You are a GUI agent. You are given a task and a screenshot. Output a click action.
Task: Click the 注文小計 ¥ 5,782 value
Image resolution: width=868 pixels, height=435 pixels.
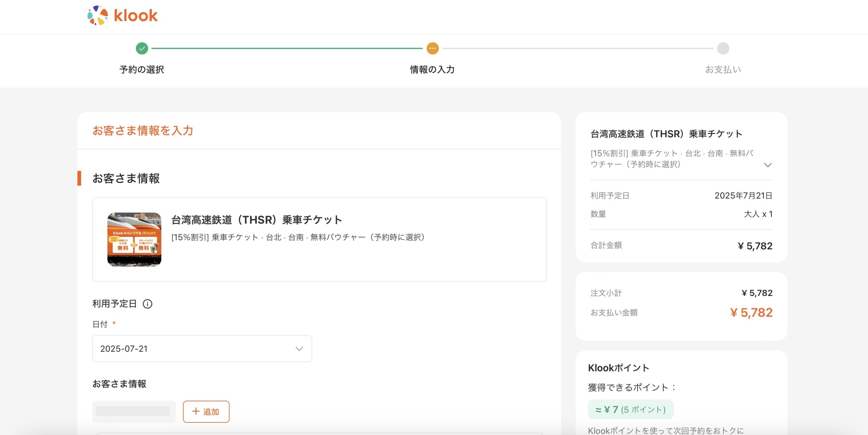tap(757, 293)
